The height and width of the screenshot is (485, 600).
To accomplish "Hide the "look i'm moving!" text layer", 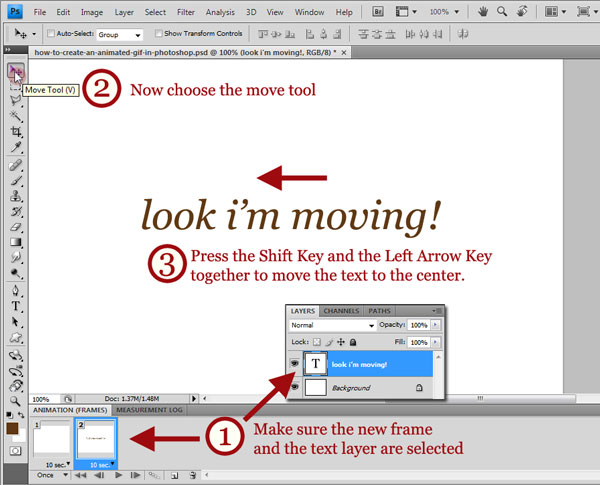I will coord(295,366).
